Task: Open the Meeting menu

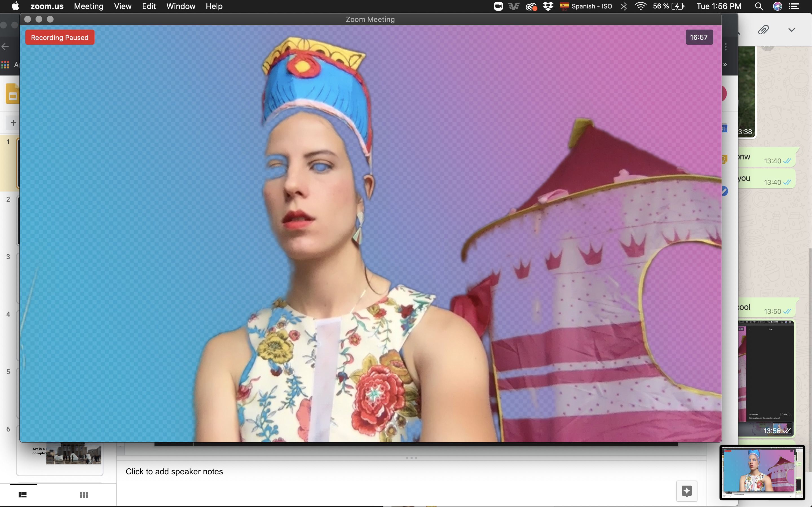Action: pyautogui.click(x=89, y=6)
